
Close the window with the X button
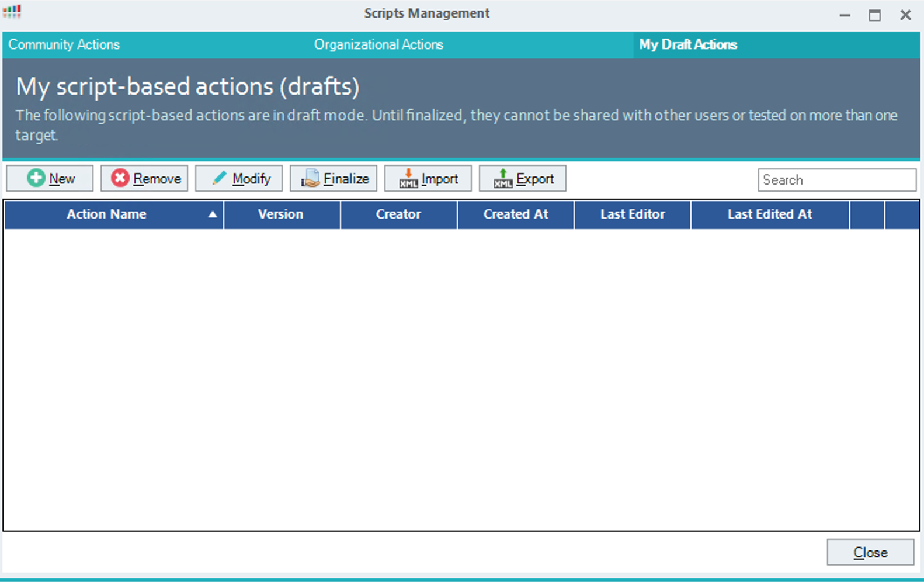click(x=905, y=15)
